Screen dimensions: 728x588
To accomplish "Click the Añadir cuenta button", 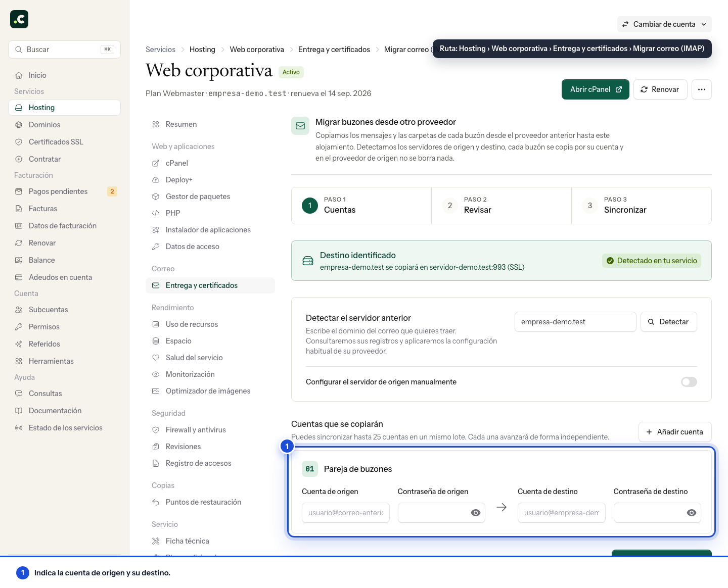I will point(675,432).
